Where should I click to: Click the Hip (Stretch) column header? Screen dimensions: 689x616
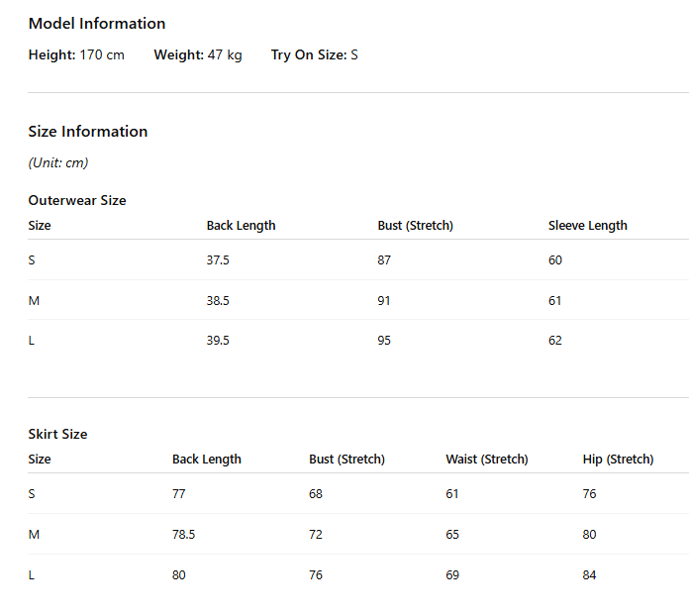click(x=618, y=460)
